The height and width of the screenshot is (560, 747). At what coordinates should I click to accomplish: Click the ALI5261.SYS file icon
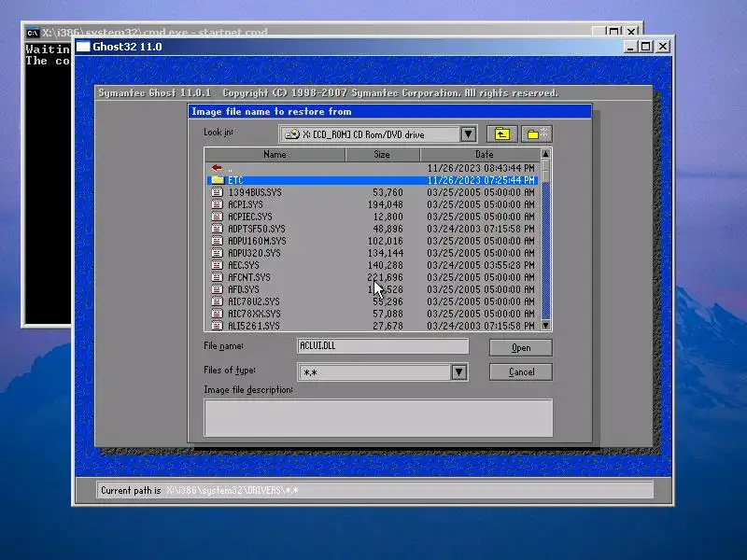pos(218,326)
